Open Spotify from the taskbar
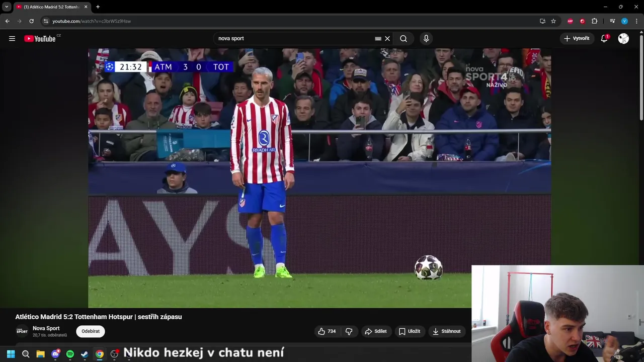644x362 pixels. pos(70,354)
